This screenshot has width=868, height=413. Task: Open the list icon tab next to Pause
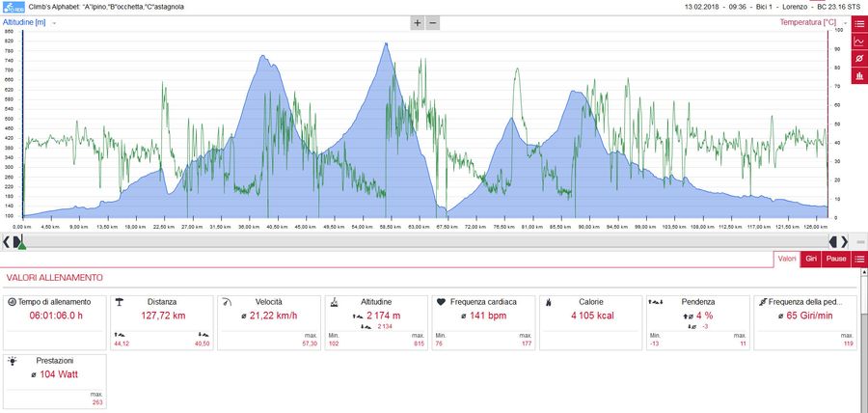click(x=859, y=260)
